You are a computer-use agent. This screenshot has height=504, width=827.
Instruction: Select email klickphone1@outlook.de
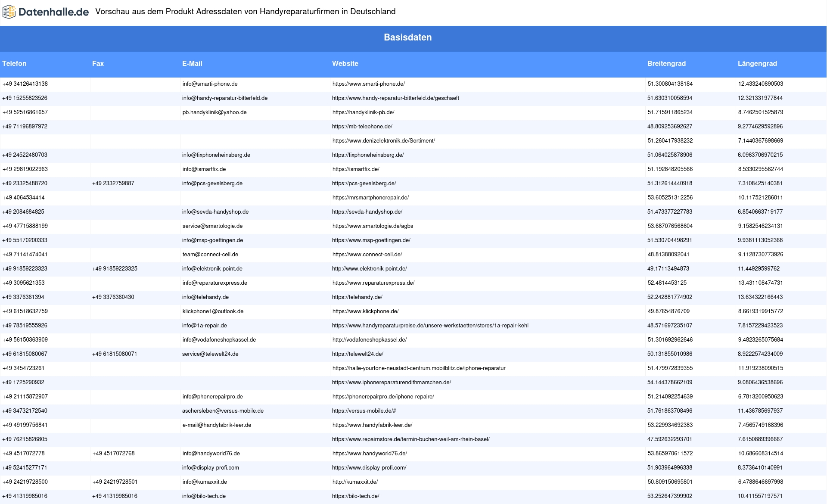tap(213, 311)
